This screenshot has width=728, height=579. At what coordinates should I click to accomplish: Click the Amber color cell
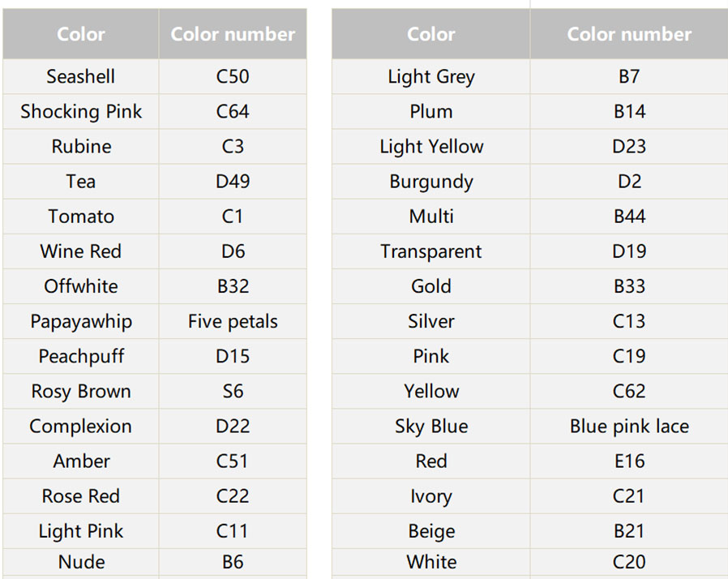[x=81, y=461]
